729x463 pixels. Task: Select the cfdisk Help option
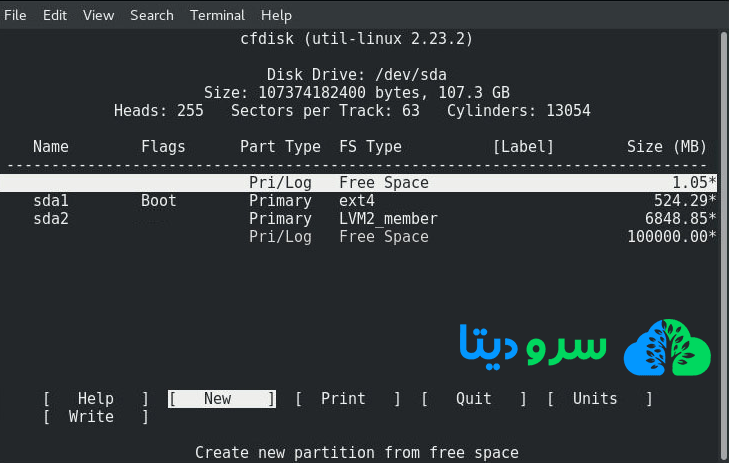(96, 399)
